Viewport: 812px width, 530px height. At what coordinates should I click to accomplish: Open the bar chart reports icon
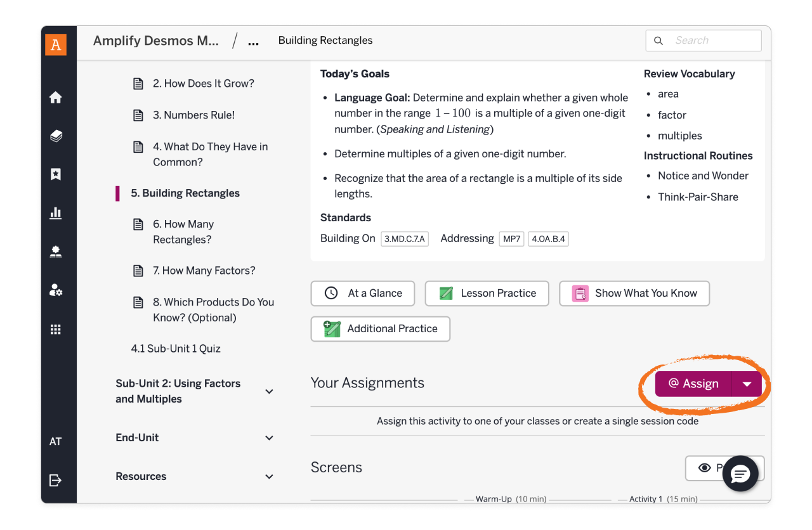(56, 213)
